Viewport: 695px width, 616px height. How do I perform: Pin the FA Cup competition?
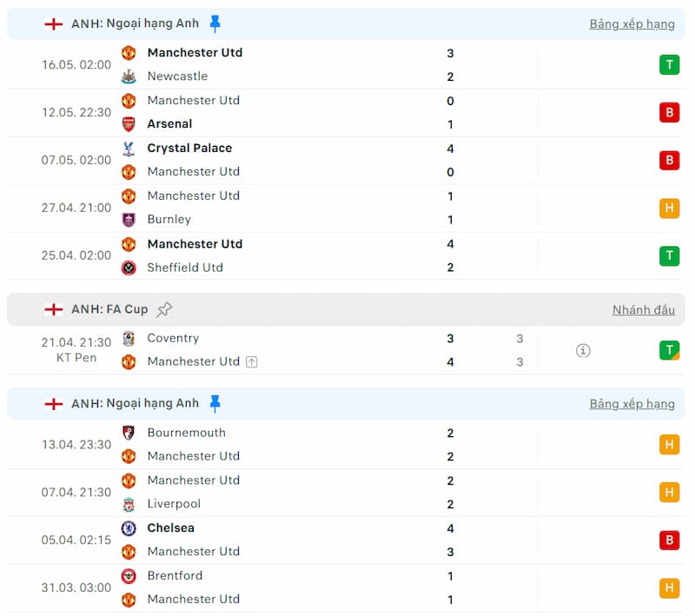point(164,309)
